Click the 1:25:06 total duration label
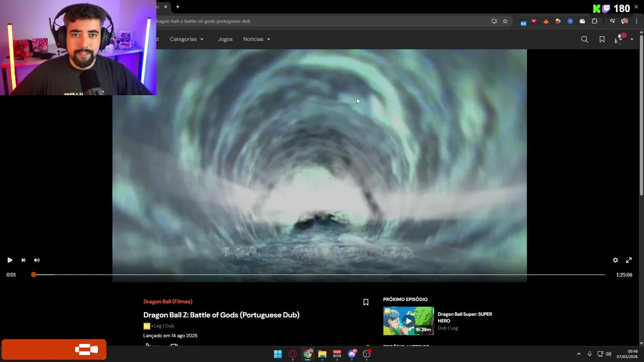Viewport: 644px width, 362px height. point(624,275)
